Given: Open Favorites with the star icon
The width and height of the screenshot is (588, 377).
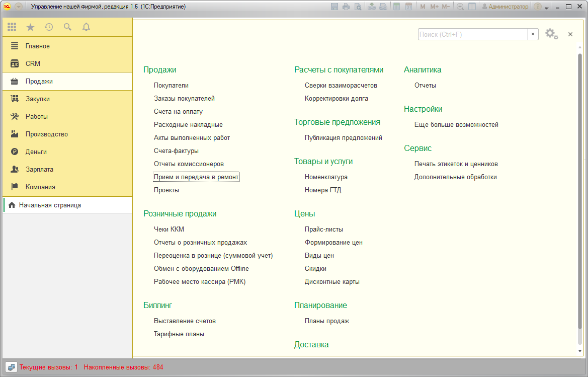Looking at the screenshot, I should pos(30,27).
